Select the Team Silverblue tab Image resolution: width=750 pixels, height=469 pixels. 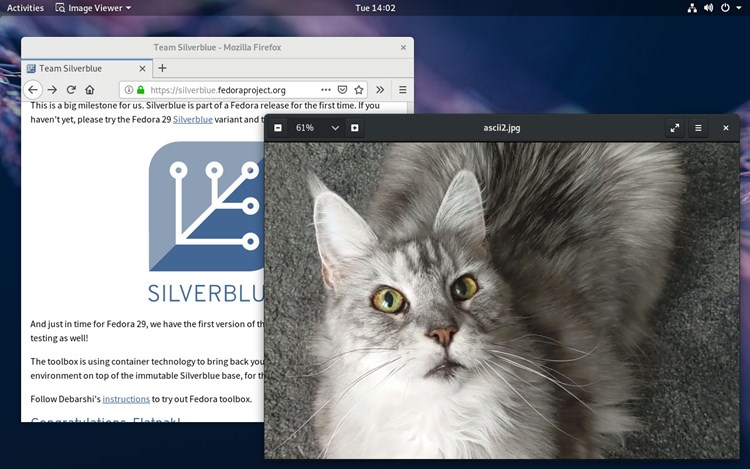(x=87, y=68)
